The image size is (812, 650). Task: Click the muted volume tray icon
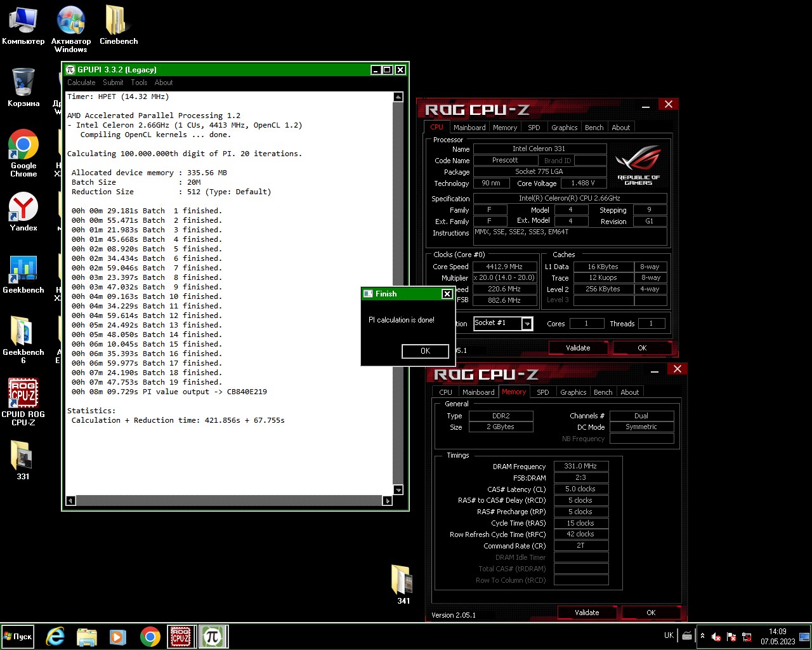point(716,637)
